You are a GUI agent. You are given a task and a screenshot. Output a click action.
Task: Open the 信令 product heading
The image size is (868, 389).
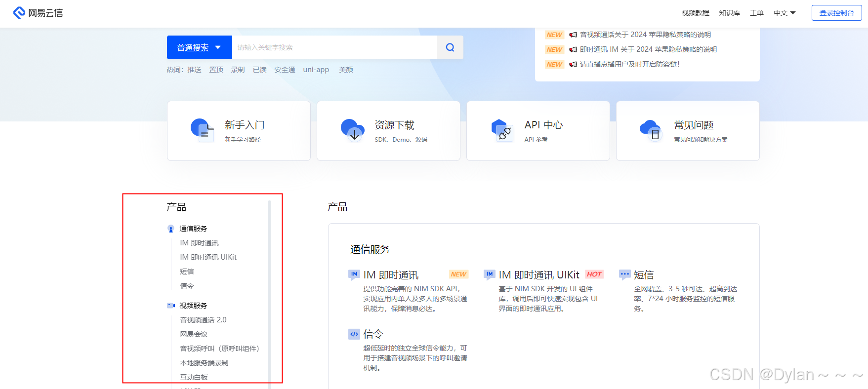tap(373, 334)
